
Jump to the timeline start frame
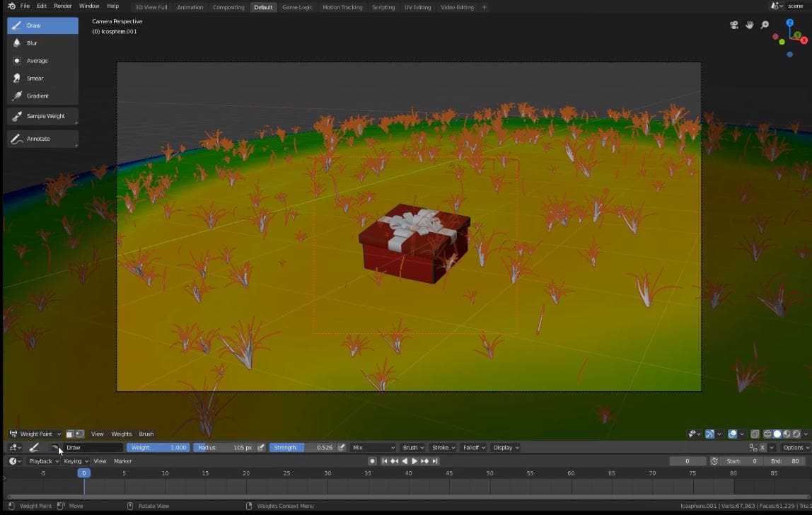pos(384,461)
